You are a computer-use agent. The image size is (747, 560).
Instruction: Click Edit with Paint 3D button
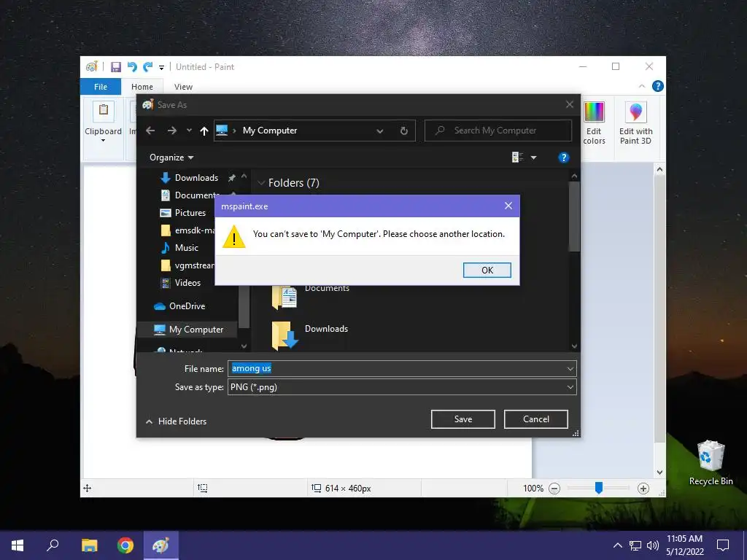(635, 122)
